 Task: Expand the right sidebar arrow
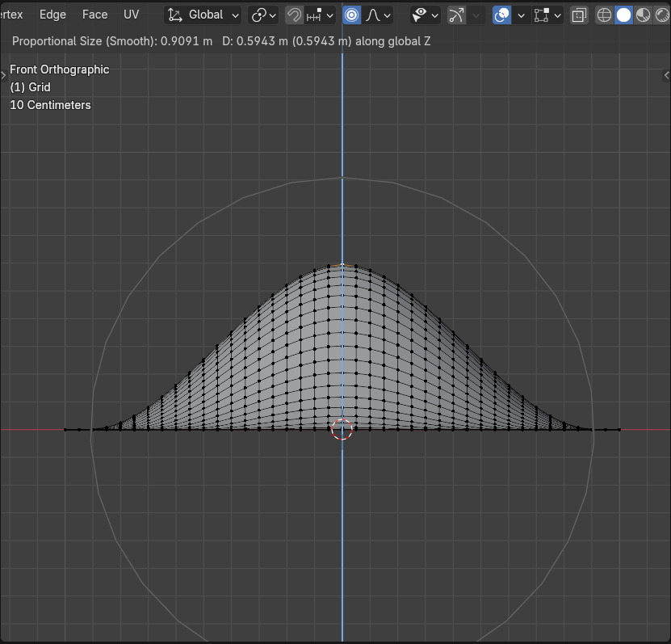(x=666, y=74)
